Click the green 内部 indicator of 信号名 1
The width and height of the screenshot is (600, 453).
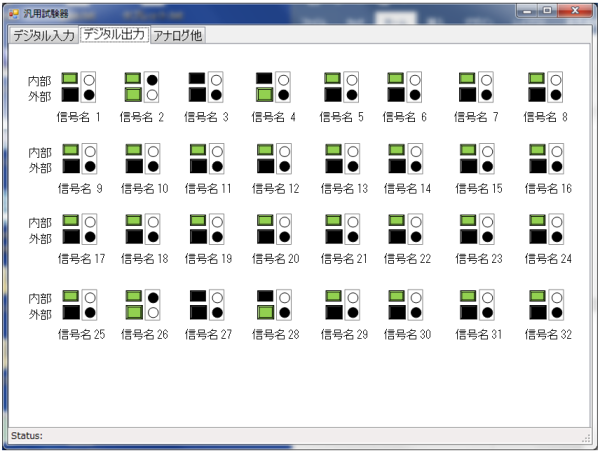click(71, 78)
